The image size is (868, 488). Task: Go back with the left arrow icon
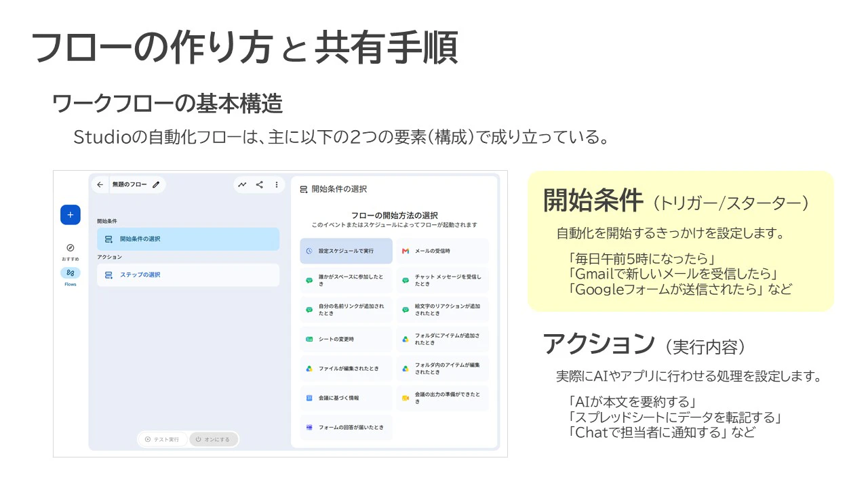pyautogui.click(x=100, y=184)
